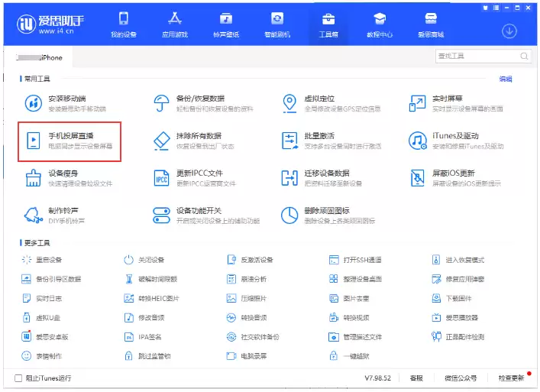The height and width of the screenshot is (392, 540).
Task: Click 关闭设备 power off tool
Action: tap(144, 260)
